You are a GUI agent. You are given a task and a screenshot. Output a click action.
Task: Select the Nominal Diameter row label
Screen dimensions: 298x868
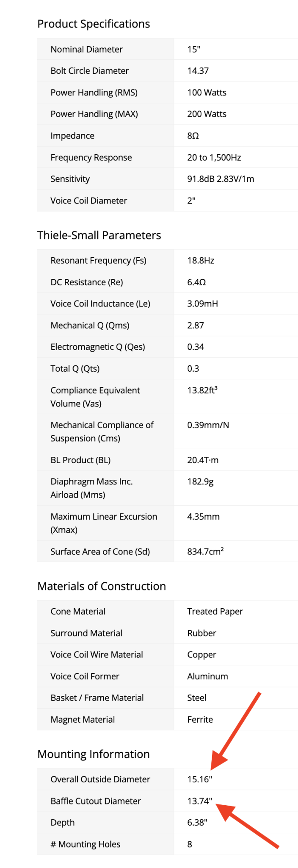[87, 49]
